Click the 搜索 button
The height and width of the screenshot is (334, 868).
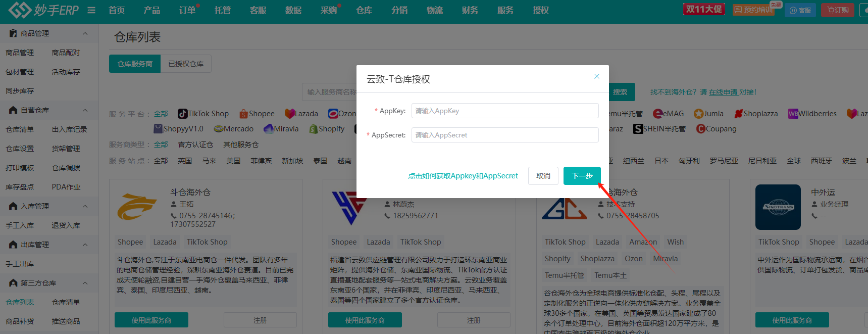(621, 92)
